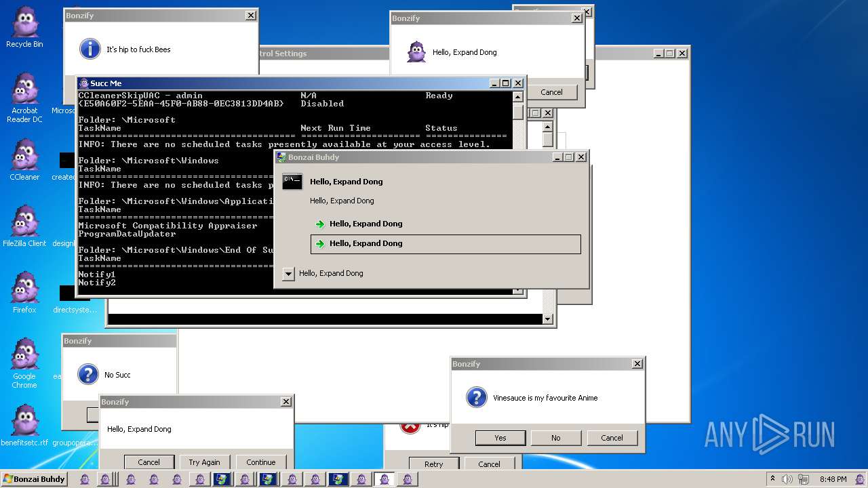868x488 pixels.
Task: Close the Bonzai Buhdy task dialog
Action: click(x=581, y=157)
